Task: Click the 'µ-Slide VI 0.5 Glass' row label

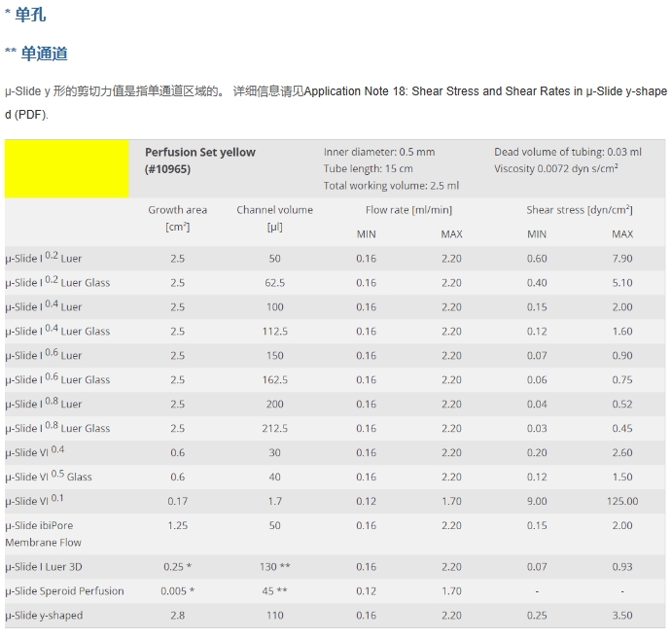Action: [49, 476]
